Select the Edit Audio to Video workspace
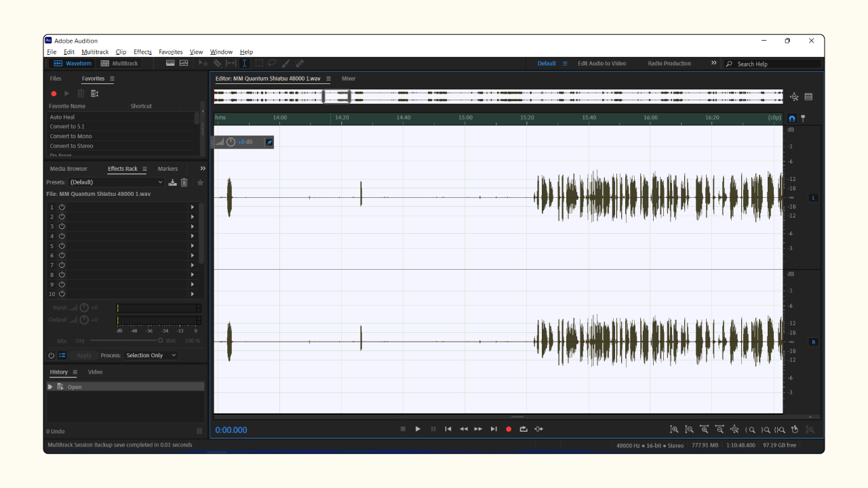The height and width of the screenshot is (488, 868). click(601, 64)
